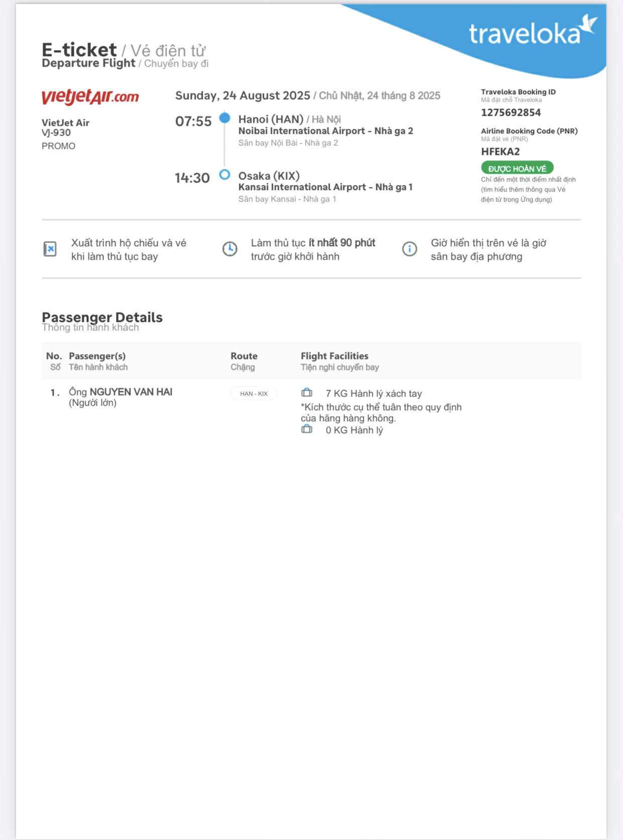Click passenger name NGUYEN VAN HAI
Viewport: 623px width, 840px height.
click(x=131, y=392)
